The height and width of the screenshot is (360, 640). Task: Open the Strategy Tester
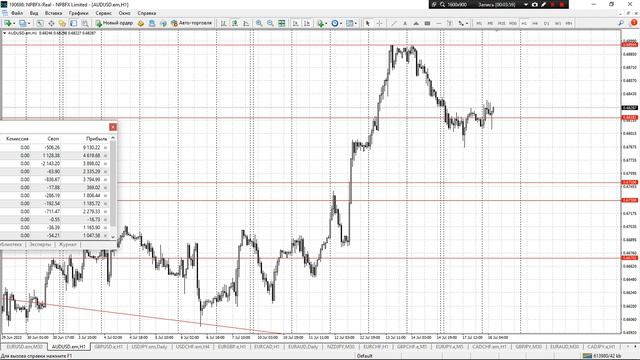tap(85, 23)
